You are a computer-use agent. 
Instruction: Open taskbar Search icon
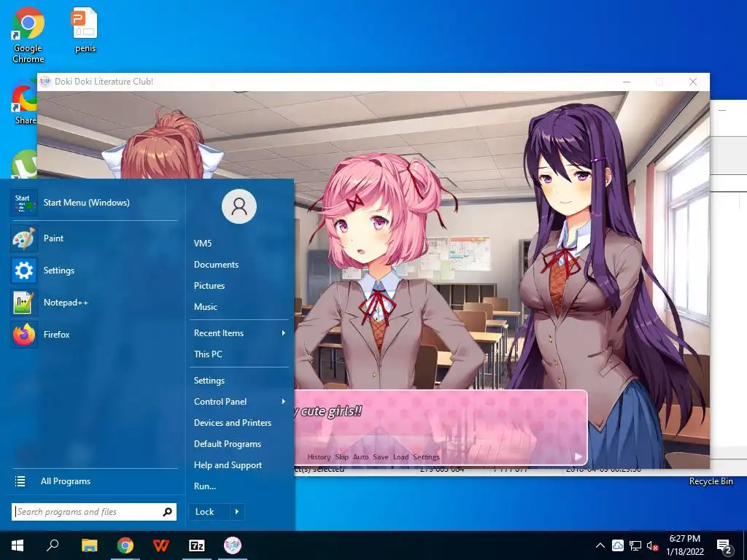coord(53,545)
